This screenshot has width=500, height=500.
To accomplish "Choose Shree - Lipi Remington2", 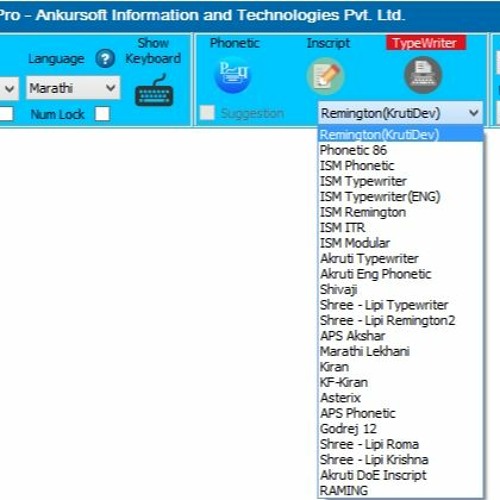I will (401, 320).
